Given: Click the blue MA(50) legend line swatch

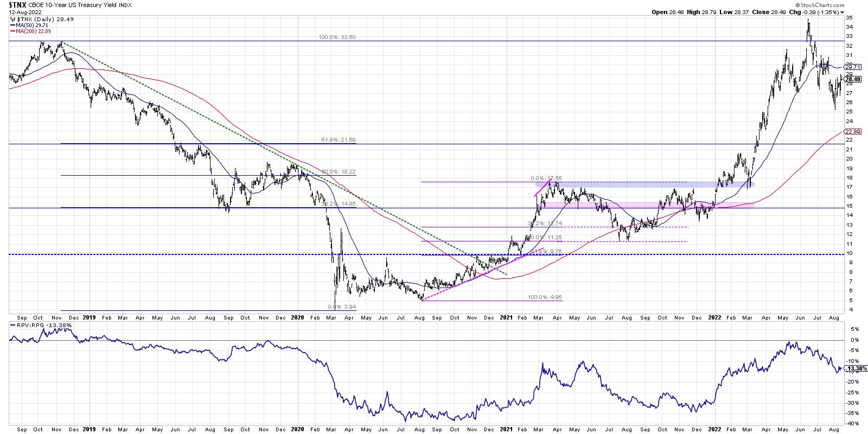Looking at the screenshot, I should (x=12, y=24).
